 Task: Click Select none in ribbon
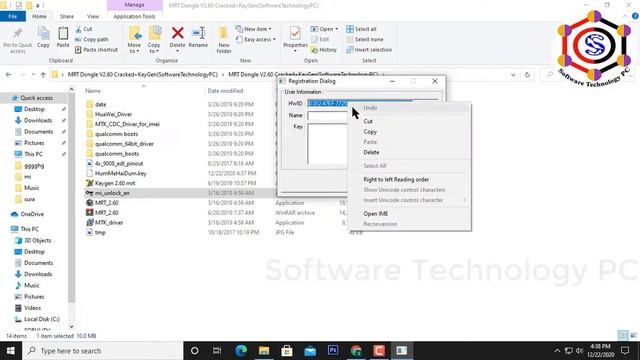point(364,40)
